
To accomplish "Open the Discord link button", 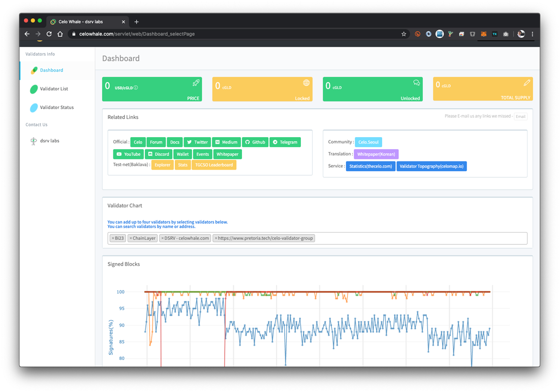I will pyautogui.click(x=159, y=154).
